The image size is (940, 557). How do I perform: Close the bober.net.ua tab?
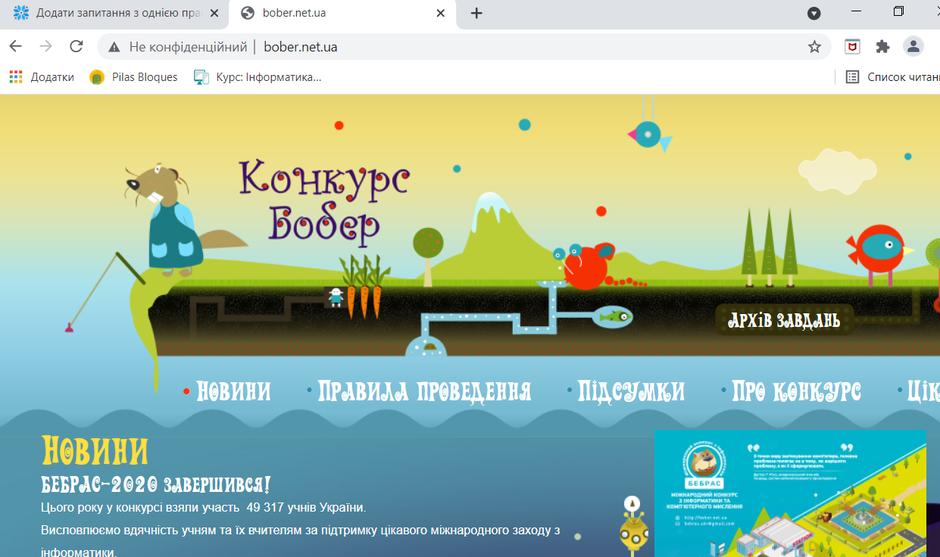(441, 13)
